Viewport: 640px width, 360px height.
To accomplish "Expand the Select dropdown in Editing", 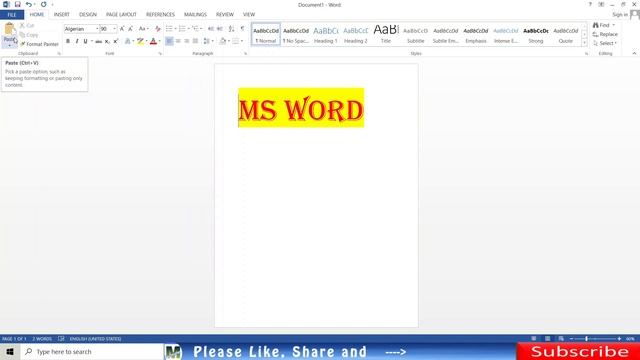I will tap(605, 43).
